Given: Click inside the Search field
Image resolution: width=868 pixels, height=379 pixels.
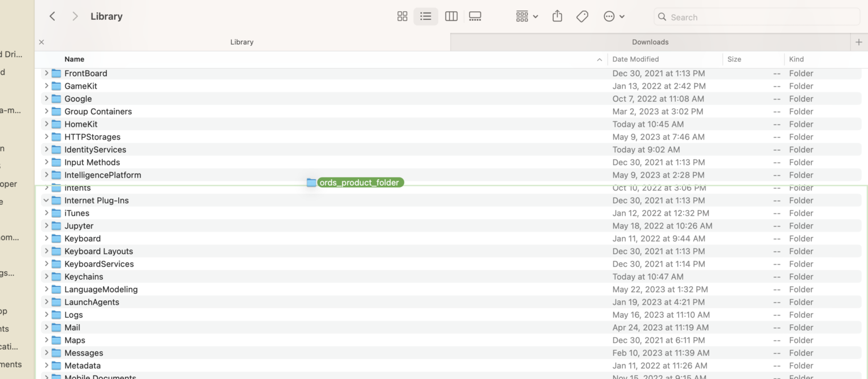Looking at the screenshot, I should pyautogui.click(x=757, y=17).
